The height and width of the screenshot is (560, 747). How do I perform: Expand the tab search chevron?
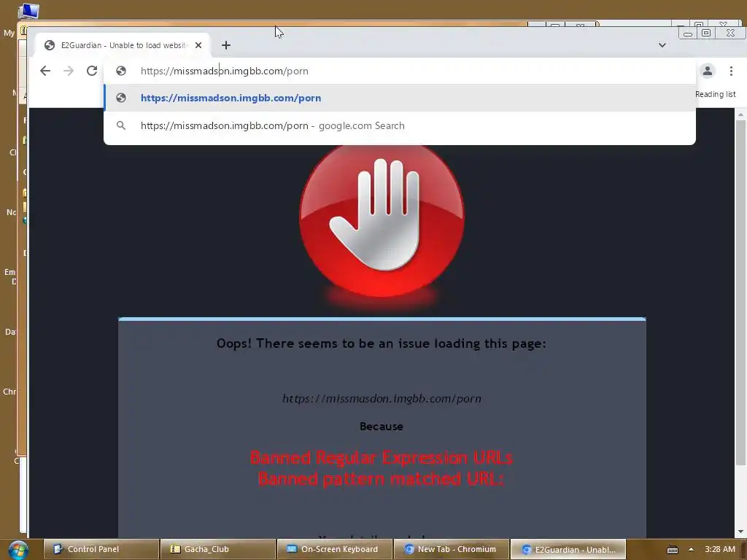(662, 45)
